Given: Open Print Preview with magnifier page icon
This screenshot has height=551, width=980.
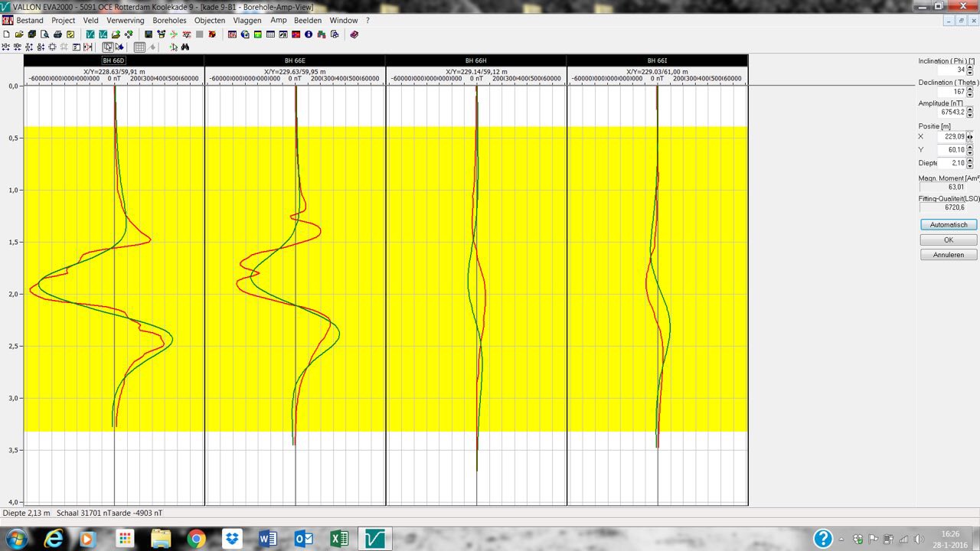Looking at the screenshot, I should pos(44,34).
